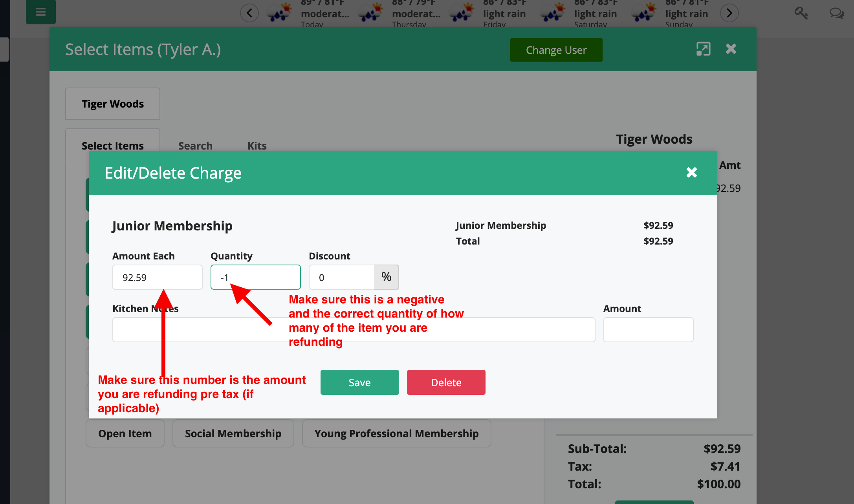Close the Edit/Delete Charge dialog

tap(691, 172)
